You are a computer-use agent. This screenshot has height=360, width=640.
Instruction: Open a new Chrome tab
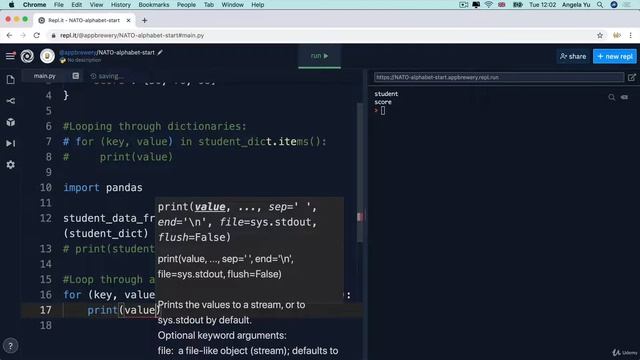click(x=144, y=20)
